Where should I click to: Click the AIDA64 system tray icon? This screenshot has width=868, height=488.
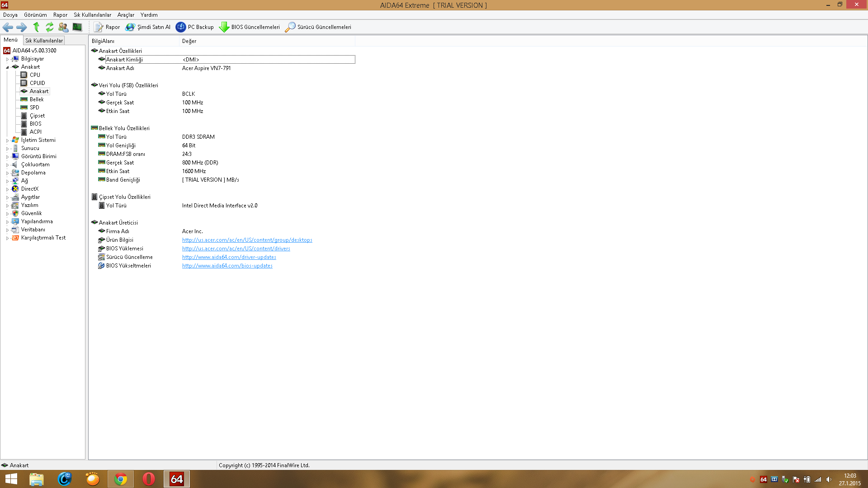pyautogui.click(x=764, y=479)
